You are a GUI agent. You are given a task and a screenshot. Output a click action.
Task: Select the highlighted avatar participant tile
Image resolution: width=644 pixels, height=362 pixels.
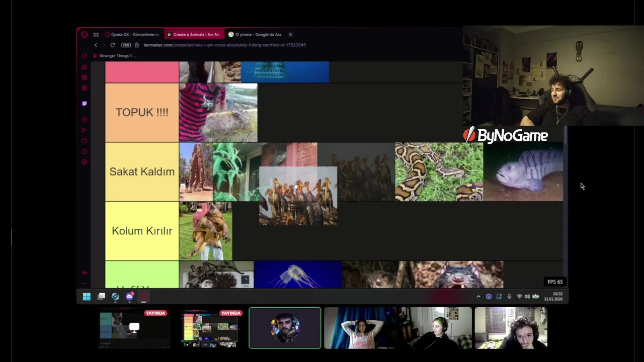click(x=285, y=328)
